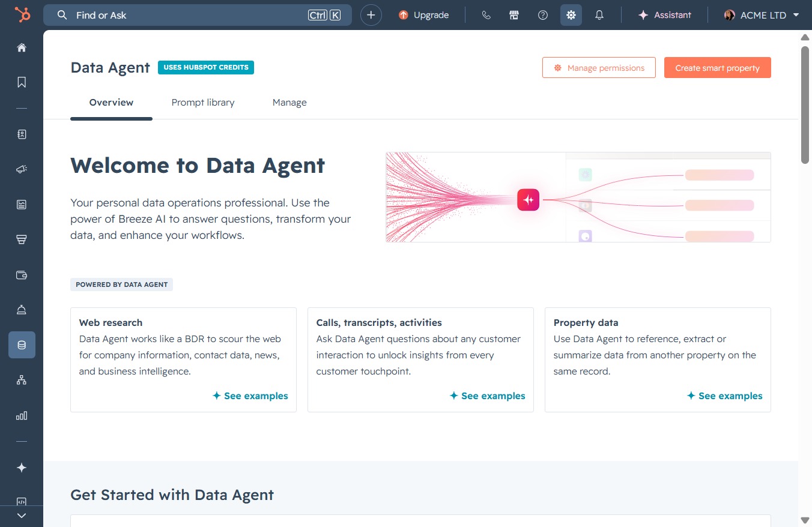The width and height of the screenshot is (812, 527).
Task: Click the Data Agent banner illustration
Action: click(x=578, y=197)
